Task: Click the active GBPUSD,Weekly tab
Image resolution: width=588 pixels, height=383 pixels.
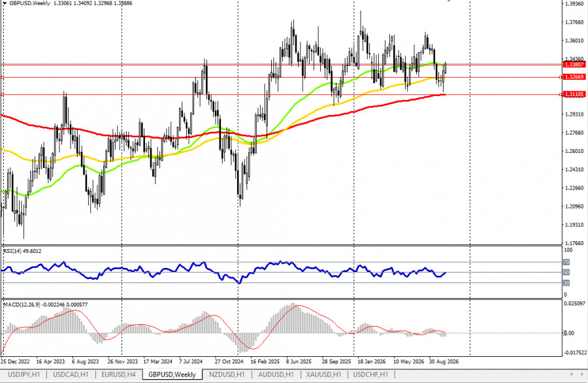Action: pyautogui.click(x=172, y=375)
